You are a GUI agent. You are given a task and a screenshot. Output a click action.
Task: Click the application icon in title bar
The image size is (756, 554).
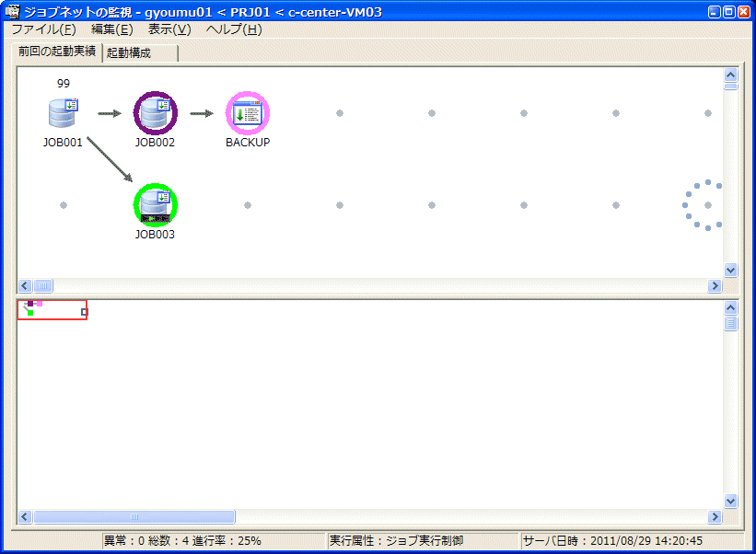coord(12,12)
